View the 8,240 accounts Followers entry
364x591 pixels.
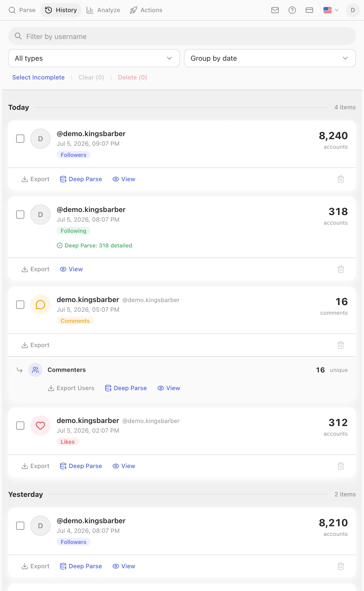click(x=124, y=179)
